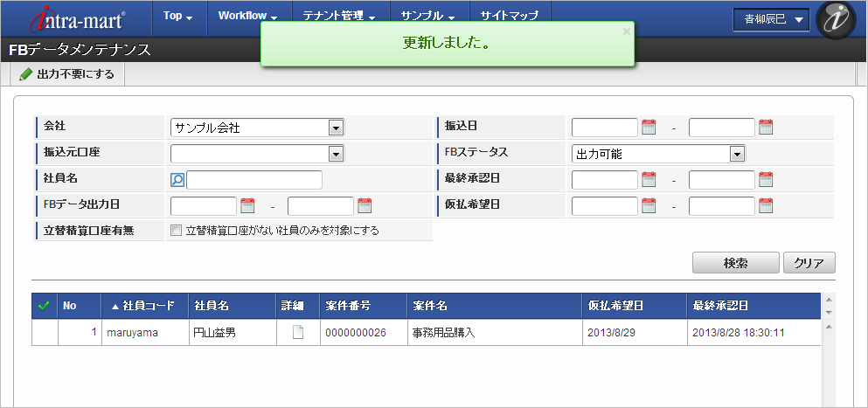Open the 青柳辰巳 user menu
Image resolution: width=868 pixels, height=408 pixels.
pos(774,20)
